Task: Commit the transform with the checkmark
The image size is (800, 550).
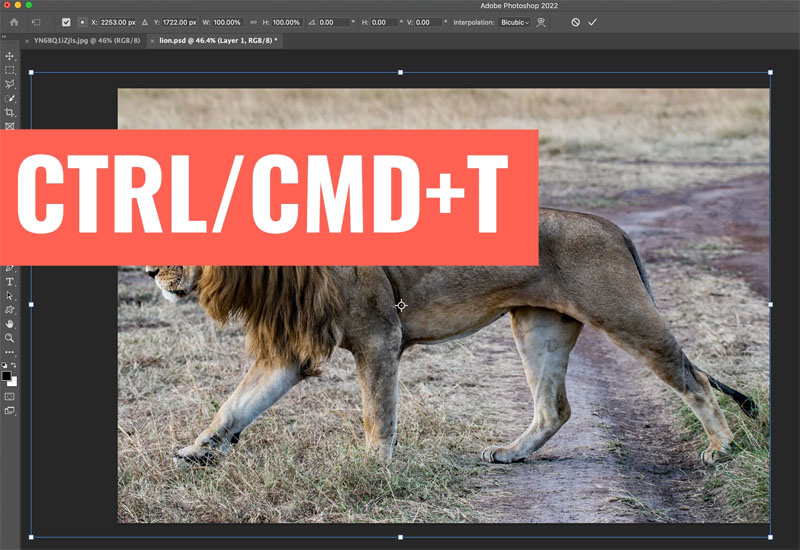Action: (592, 22)
